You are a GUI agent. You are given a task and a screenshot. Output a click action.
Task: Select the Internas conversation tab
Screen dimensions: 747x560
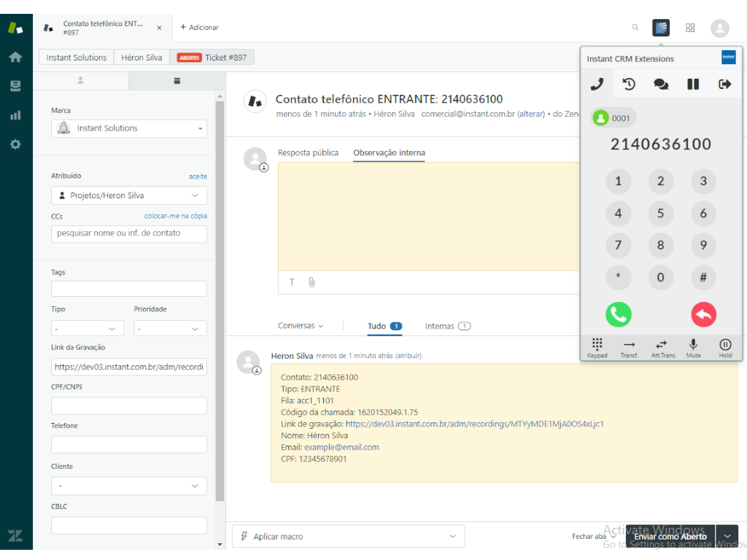(x=447, y=326)
